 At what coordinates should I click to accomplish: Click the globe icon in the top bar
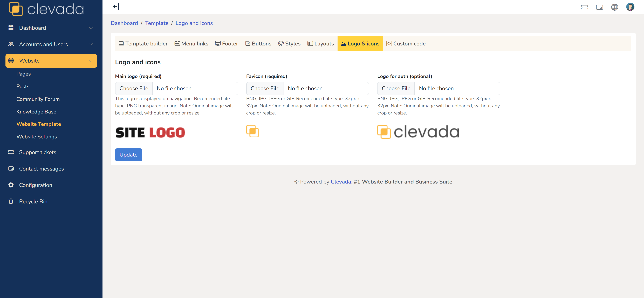pyautogui.click(x=614, y=7)
